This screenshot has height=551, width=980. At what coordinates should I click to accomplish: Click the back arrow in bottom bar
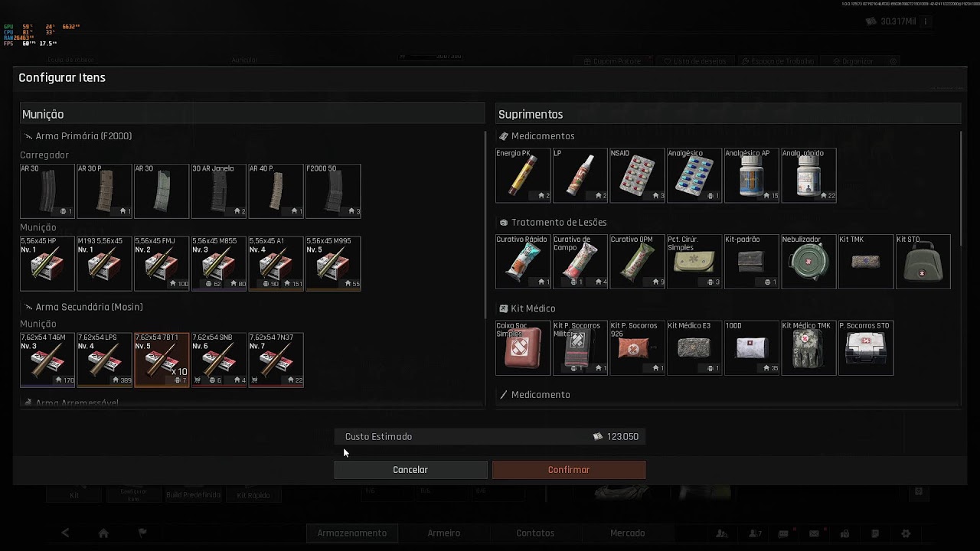[x=65, y=533]
